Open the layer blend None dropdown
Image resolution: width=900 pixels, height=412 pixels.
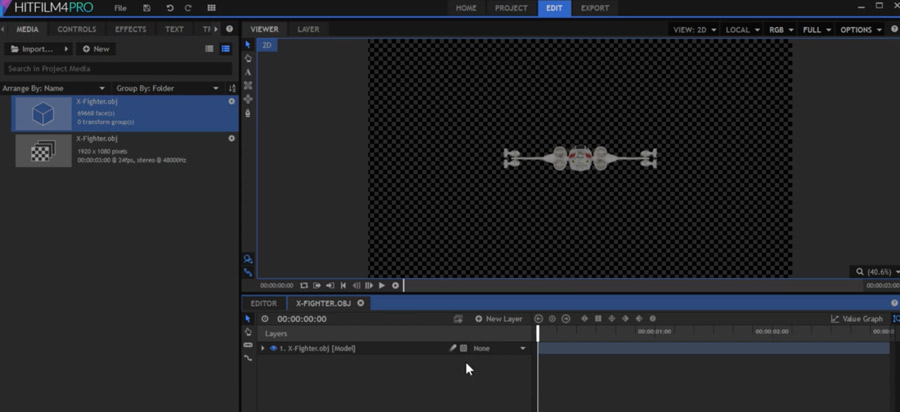click(499, 349)
